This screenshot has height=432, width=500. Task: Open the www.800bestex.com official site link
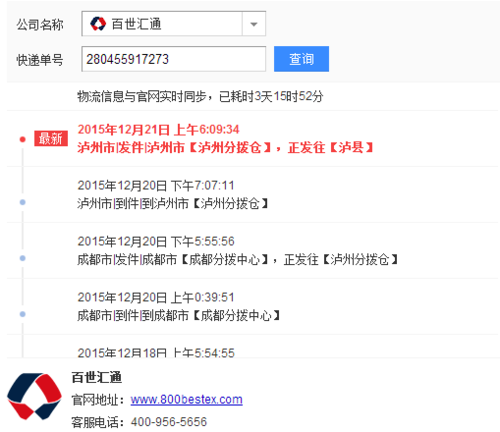pos(186,399)
